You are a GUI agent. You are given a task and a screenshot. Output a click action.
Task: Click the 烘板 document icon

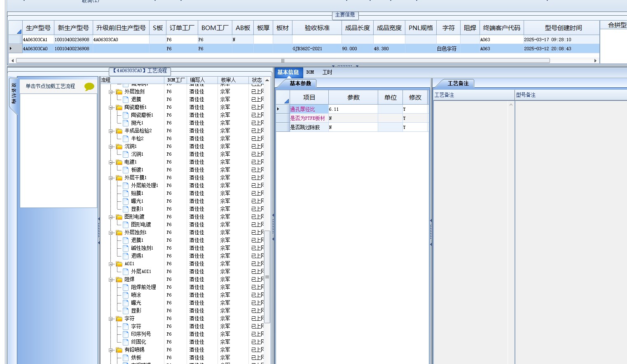(126, 357)
